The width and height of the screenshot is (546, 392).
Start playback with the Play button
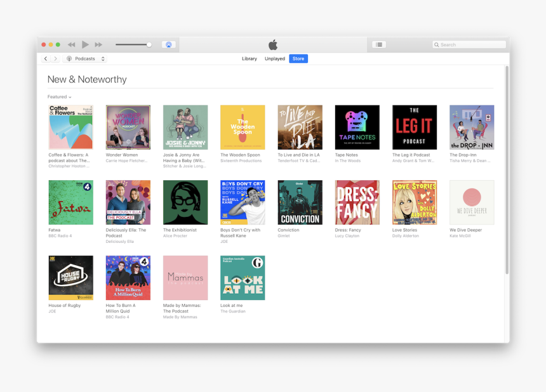(85, 44)
